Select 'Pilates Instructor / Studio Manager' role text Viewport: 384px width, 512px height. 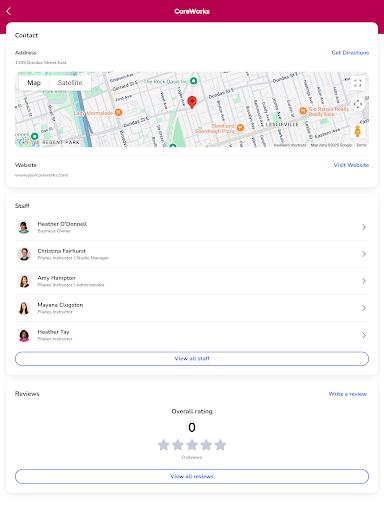(73, 258)
